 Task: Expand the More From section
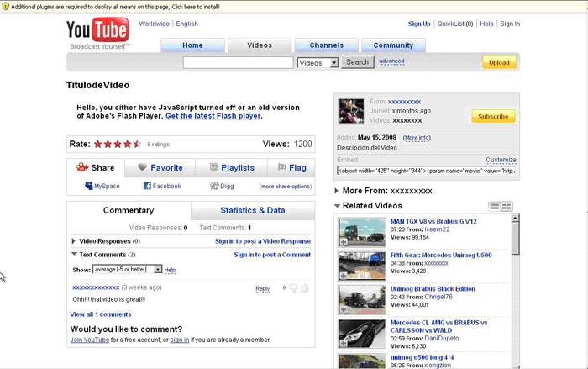click(x=337, y=191)
